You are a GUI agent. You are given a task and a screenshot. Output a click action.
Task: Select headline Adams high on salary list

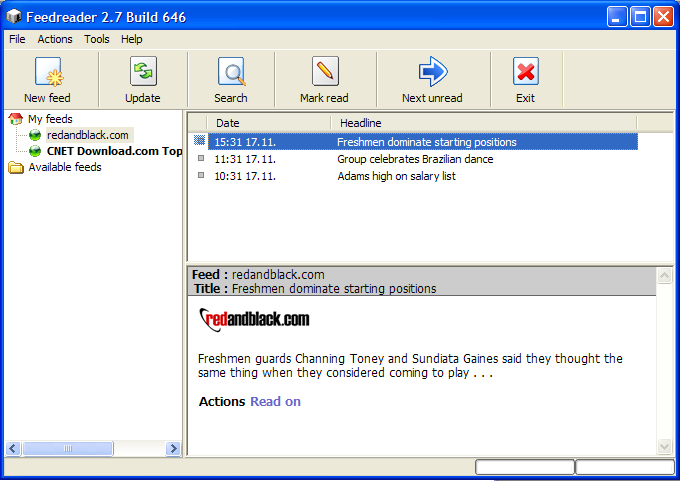coord(396,176)
